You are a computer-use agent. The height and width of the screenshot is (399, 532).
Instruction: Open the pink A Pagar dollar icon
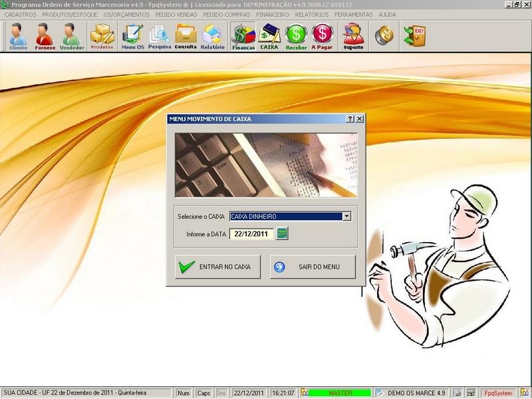pos(322,37)
